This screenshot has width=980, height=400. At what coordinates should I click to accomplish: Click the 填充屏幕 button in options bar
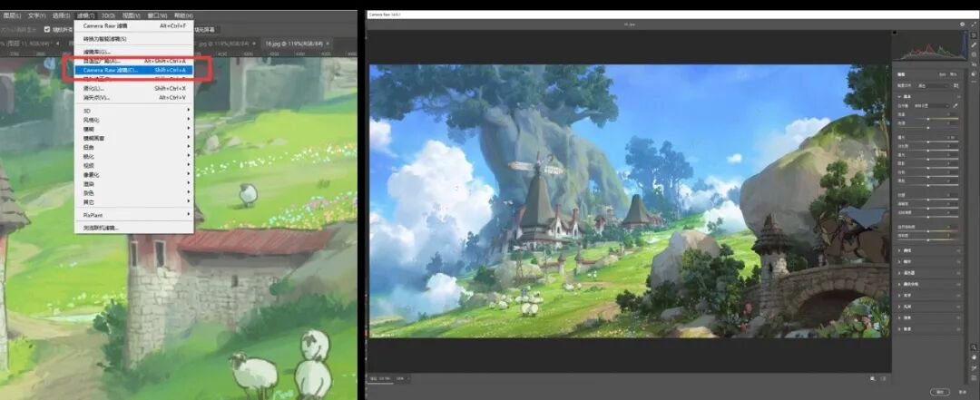point(206,29)
